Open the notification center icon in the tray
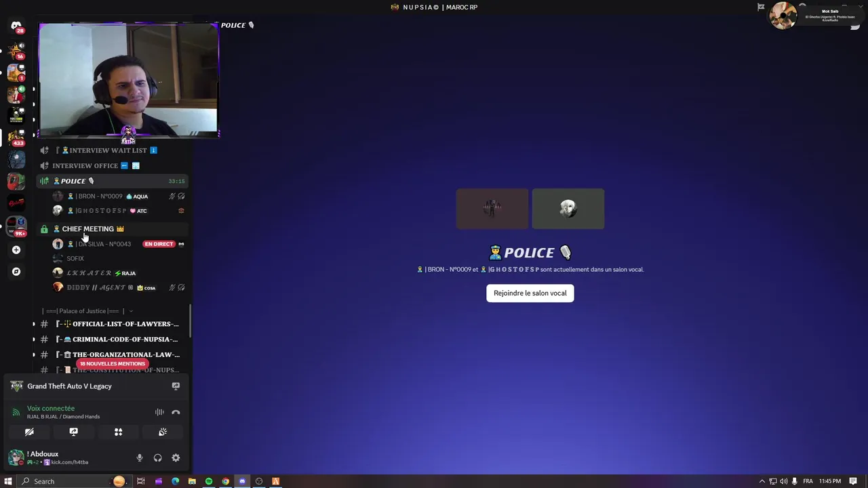868x488 pixels. point(853,481)
